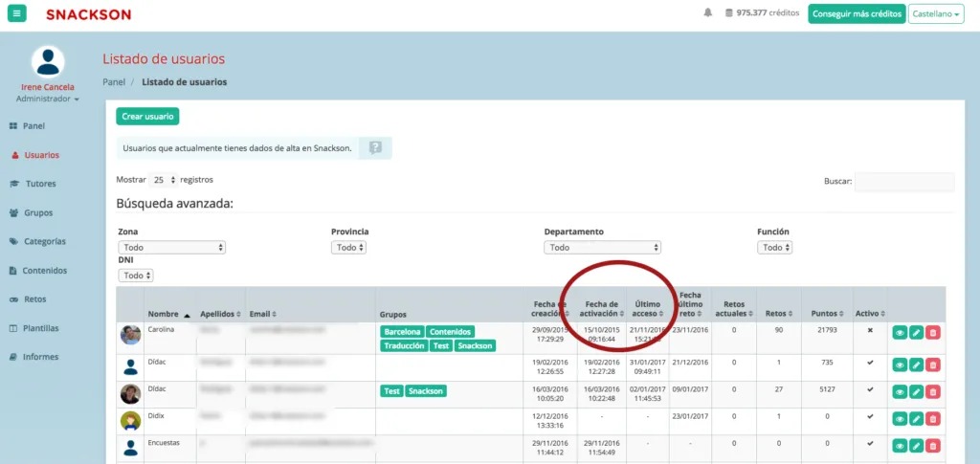Screen dimensions: 980x464
Task: Focus the Buscar search field
Action: click(x=904, y=182)
